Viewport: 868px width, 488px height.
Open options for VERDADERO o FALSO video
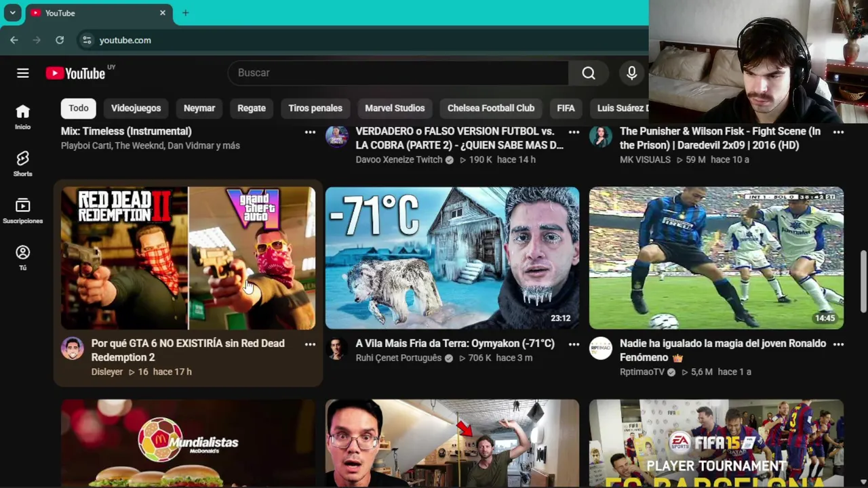pyautogui.click(x=574, y=132)
